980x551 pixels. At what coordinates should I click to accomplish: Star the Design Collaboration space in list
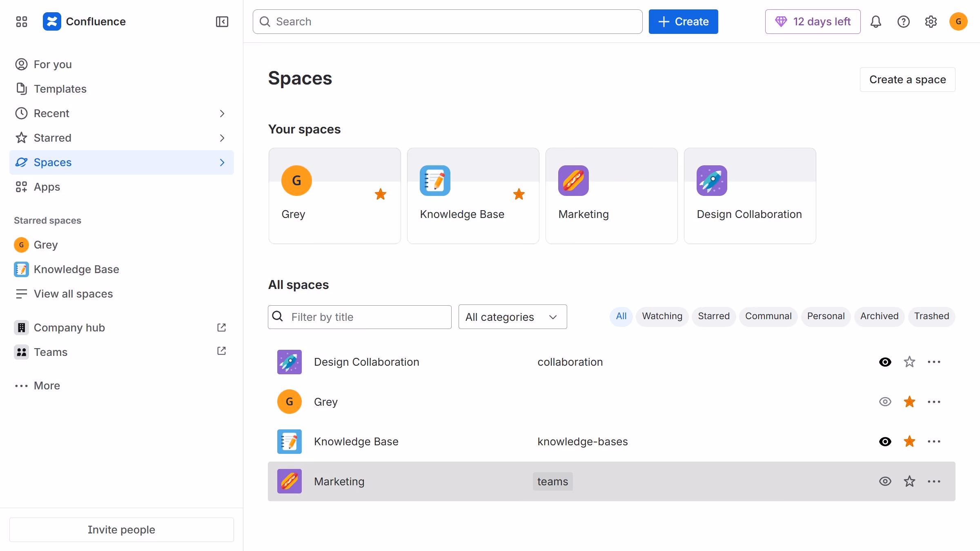click(909, 362)
